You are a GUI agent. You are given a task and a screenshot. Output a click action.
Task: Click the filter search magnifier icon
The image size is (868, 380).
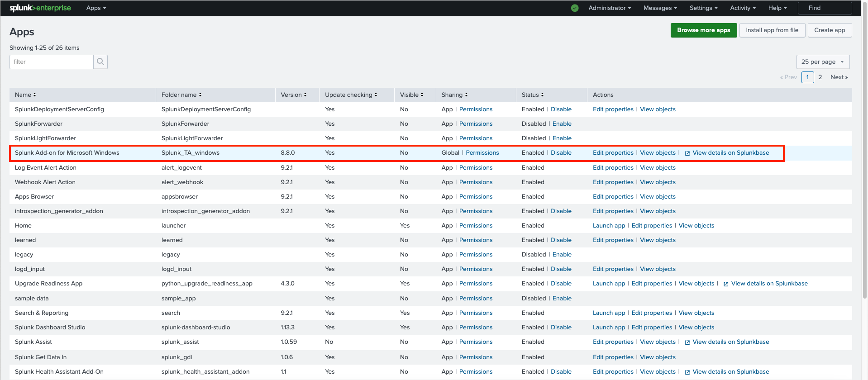click(x=100, y=62)
